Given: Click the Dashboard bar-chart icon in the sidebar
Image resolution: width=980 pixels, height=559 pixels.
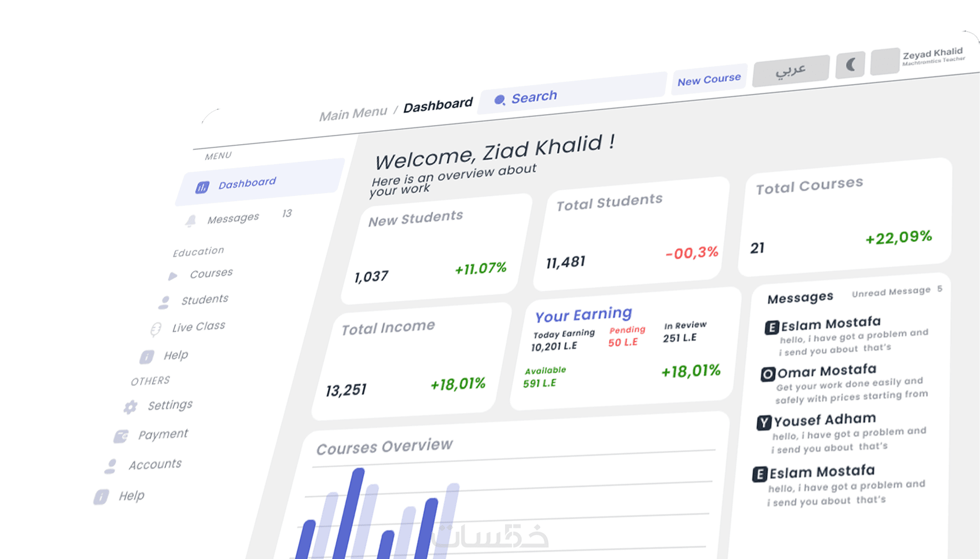Looking at the screenshot, I should [202, 187].
